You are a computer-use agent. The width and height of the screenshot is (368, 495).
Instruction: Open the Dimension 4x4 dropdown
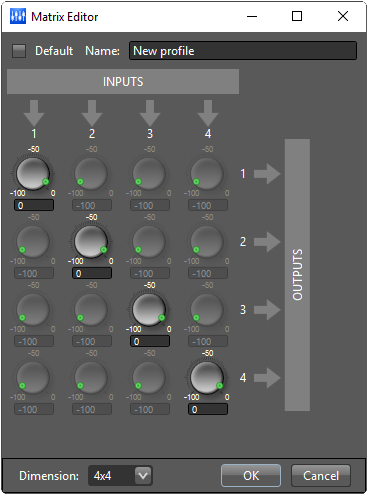click(120, 475)
